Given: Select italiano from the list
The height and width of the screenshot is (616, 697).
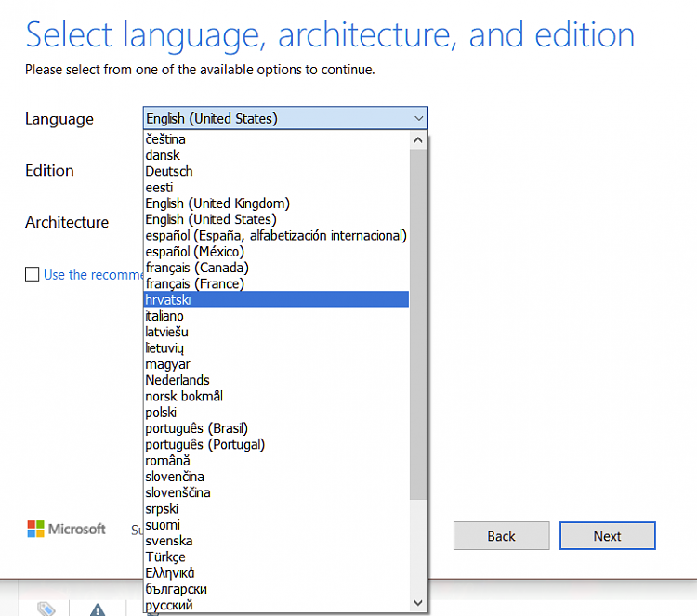Looking at the screenshot, I should [277, 316].
